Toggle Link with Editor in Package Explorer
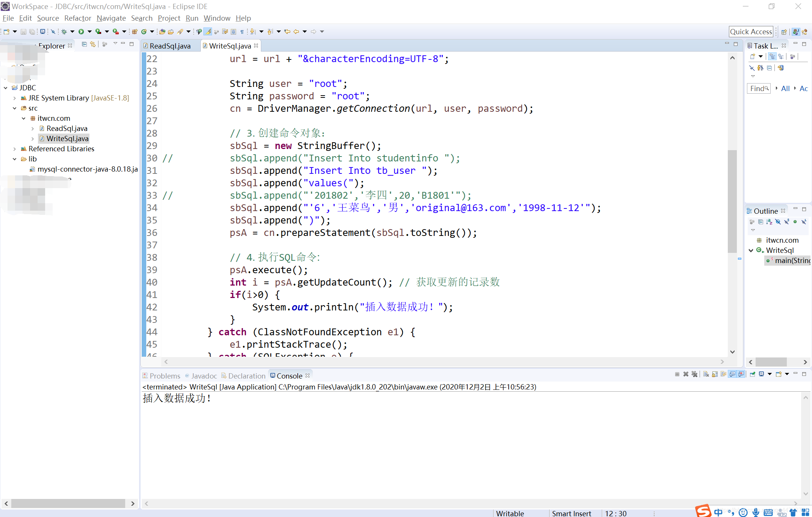 pos(92,44)
